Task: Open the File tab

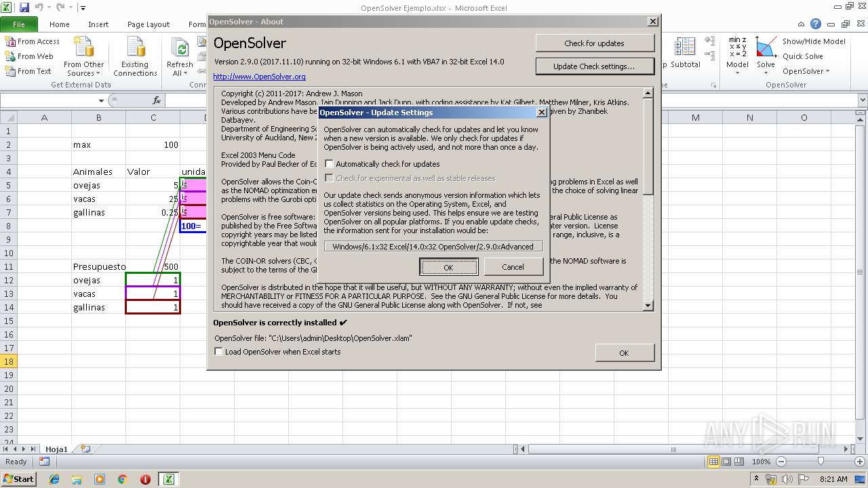Action: pyautogui.click(x=19, y=24)
